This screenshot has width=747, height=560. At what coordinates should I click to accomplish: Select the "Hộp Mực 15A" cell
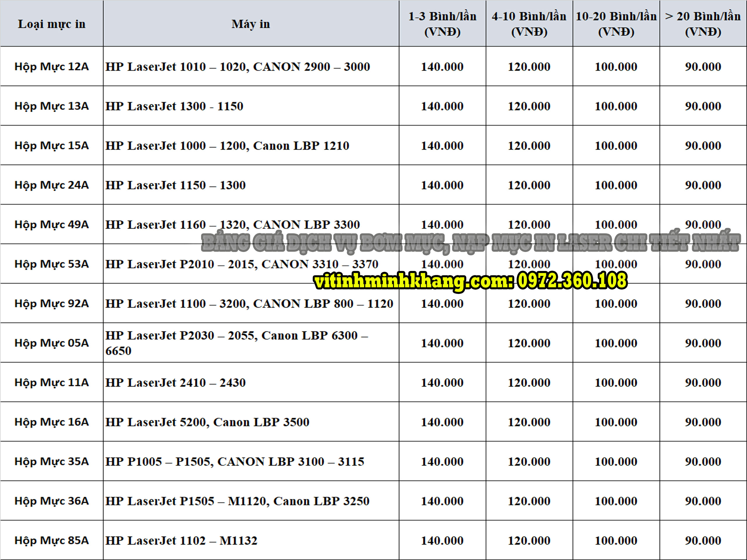pos(52,146)
